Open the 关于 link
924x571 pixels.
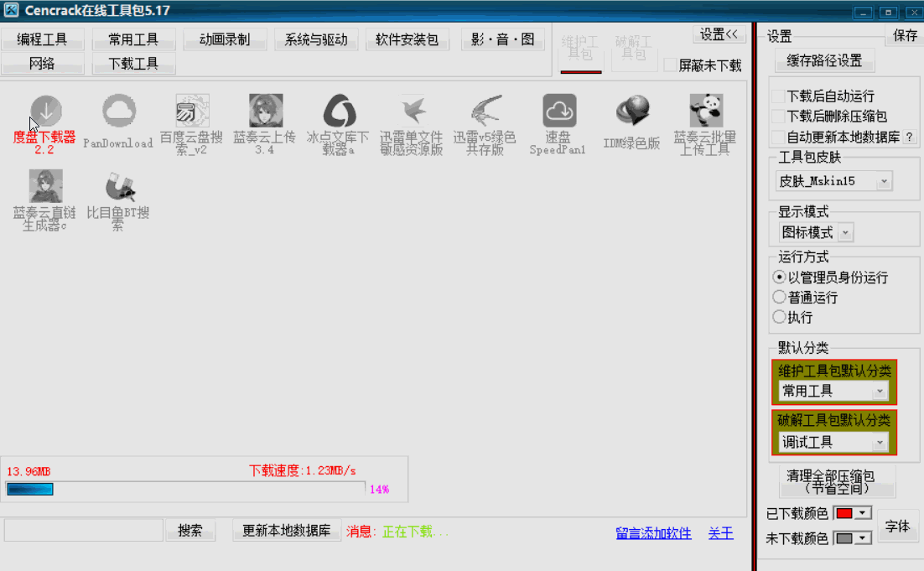coord(721,533)
